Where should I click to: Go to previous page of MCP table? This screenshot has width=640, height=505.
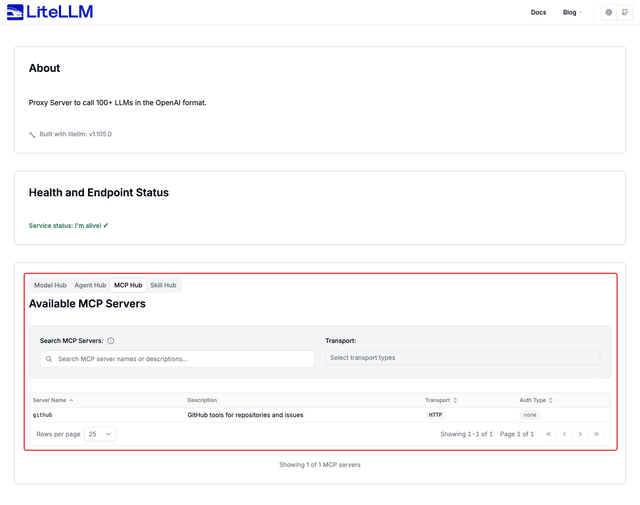[564, 434]
